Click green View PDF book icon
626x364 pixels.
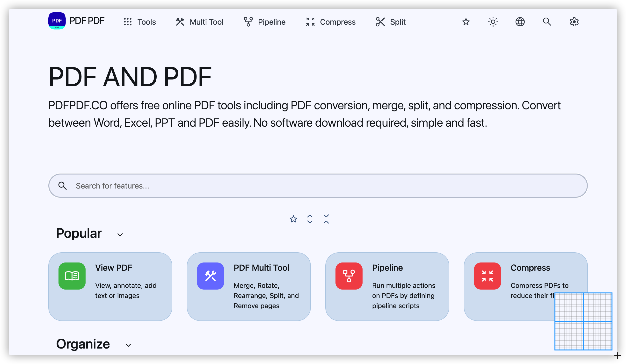click(x=72, y=276)
